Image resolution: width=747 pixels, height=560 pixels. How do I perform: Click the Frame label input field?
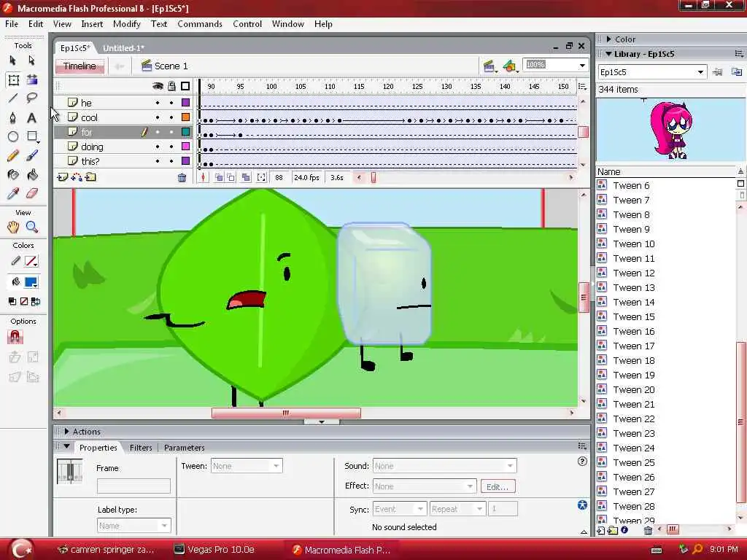coord(134,486)
